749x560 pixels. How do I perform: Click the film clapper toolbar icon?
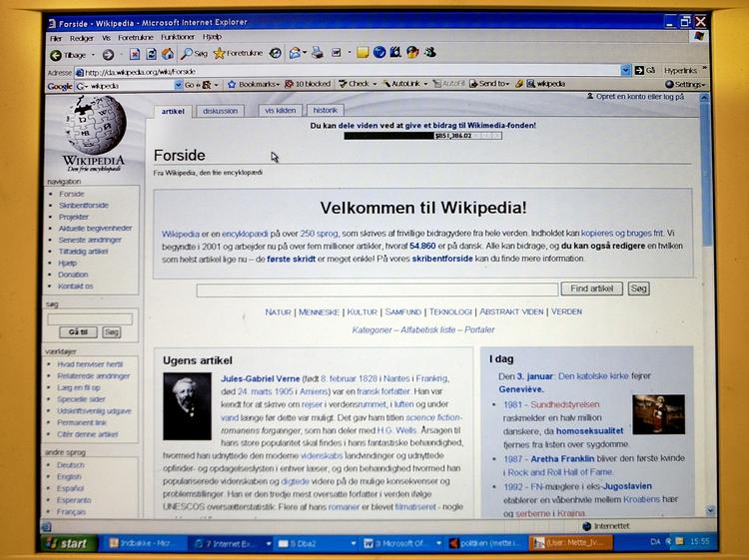(x=395, y=52)
